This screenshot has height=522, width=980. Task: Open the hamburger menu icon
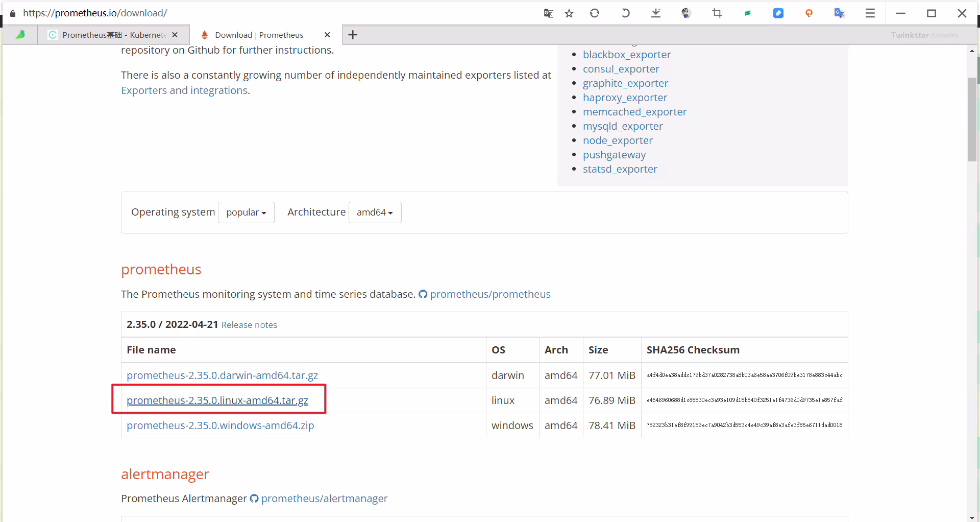[x=870, y=13]
